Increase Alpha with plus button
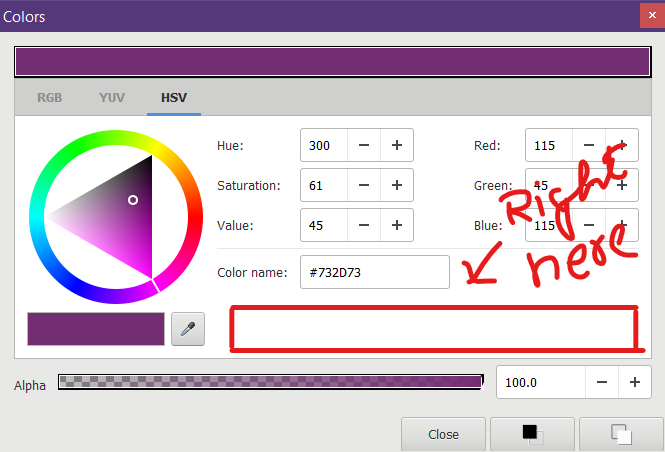The image size is (665, 452). click(635, 382)
